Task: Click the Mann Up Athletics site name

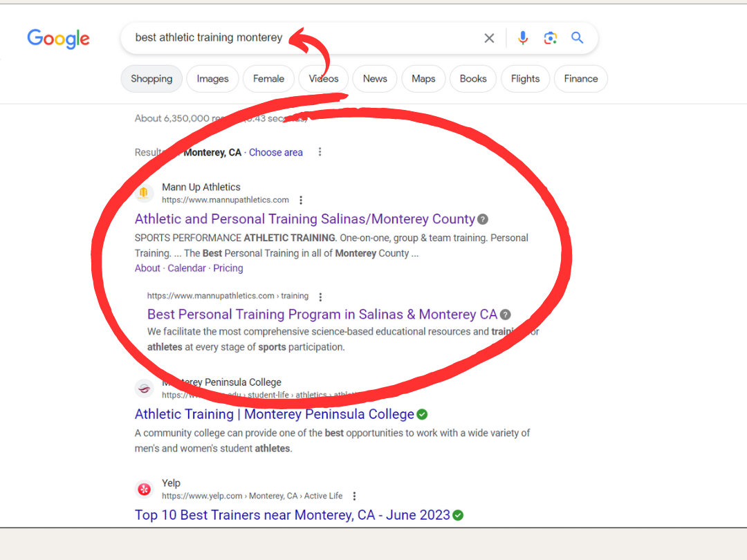Action: (x=201, y=187)
